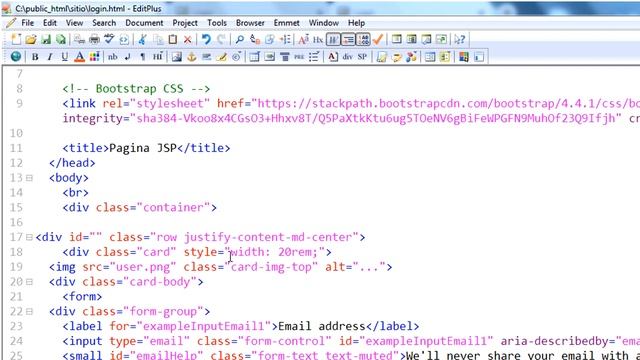Apply bold tag with B icon
The image size is (640, 360).
[x=35, y=57]
